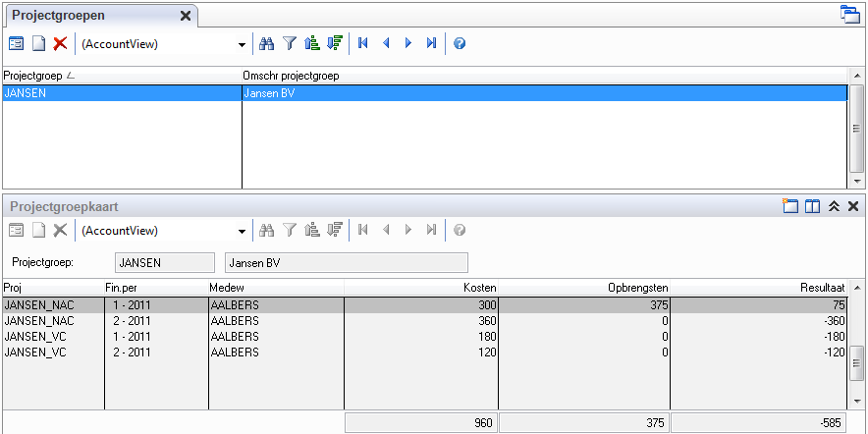Click total Kosten field 960
The image size is (868, 434).
pos(421,423)
